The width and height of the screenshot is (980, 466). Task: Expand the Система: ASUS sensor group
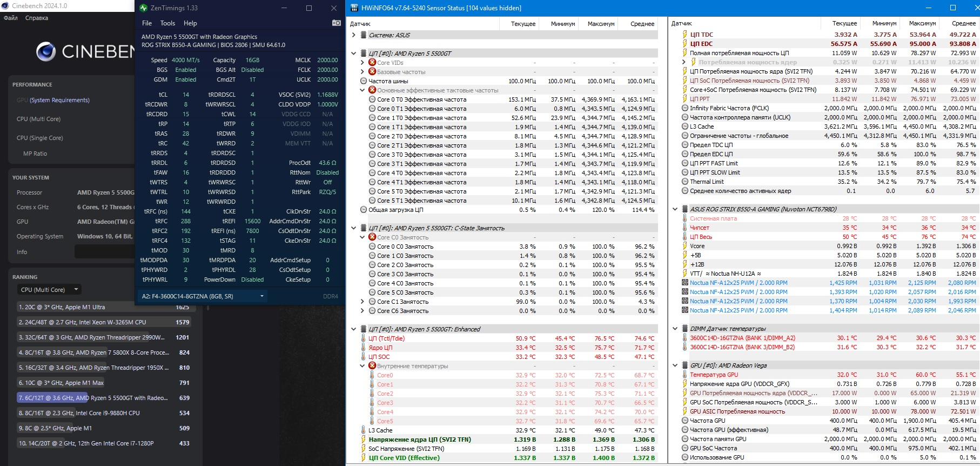click(353, 35)
